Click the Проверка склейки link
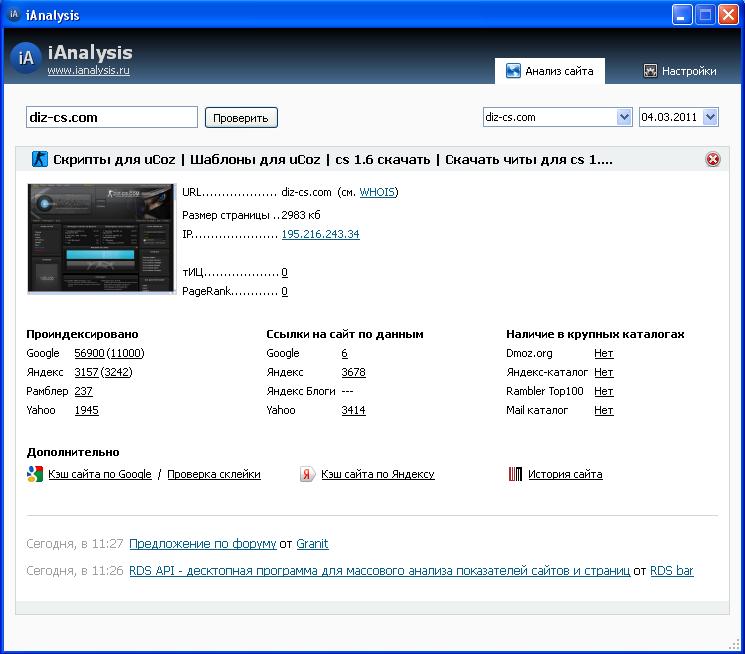The image size is (745, 654). [214, 474]
